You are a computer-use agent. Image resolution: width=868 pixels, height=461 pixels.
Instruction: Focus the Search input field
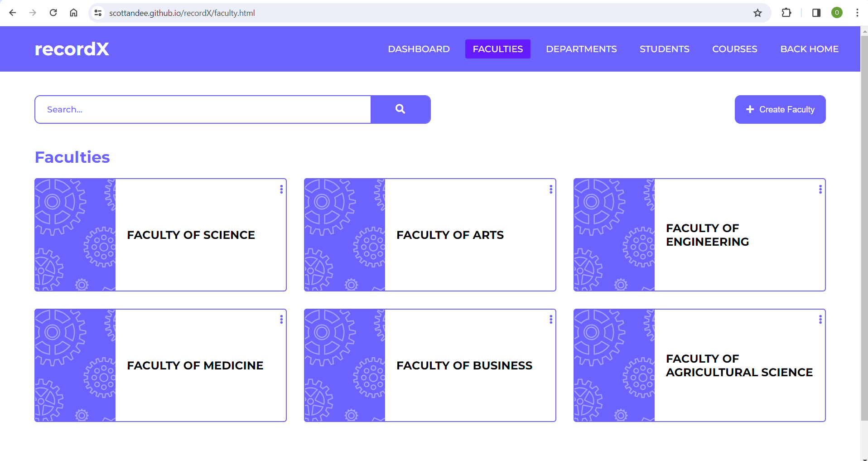pos(203,109)
